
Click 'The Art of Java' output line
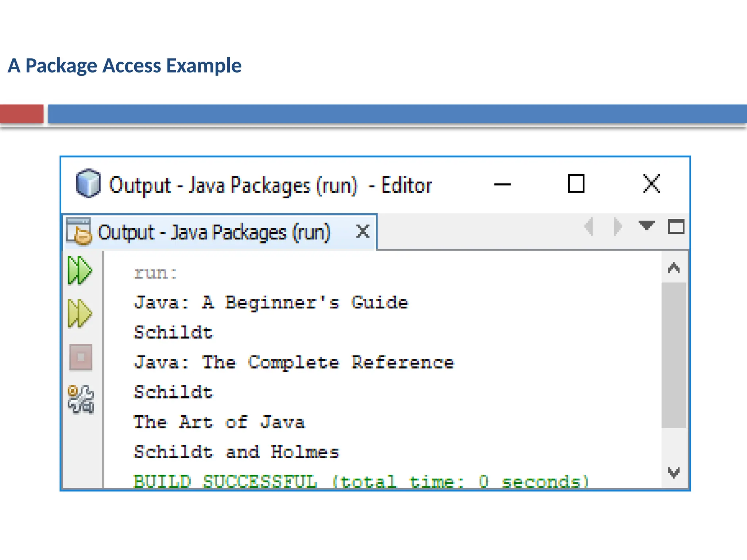219,422
